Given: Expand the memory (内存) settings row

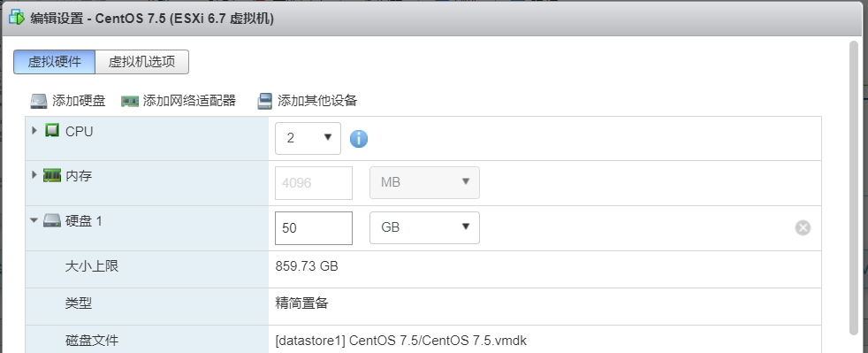Looking at the screenshot, I should point(34,176).
